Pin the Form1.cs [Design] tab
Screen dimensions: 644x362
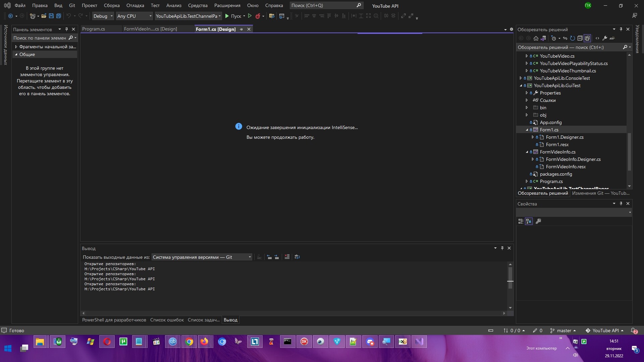pos(241,29)
